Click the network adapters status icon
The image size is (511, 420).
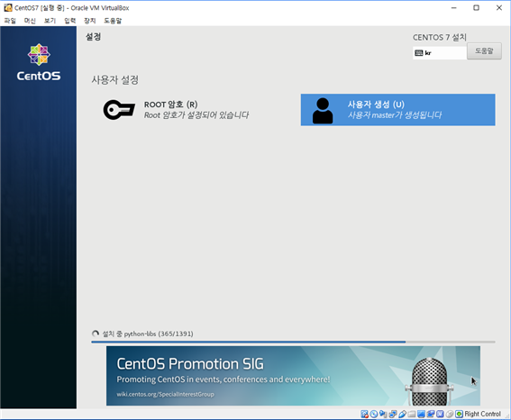pyautogui.click(x=393, y=414)
